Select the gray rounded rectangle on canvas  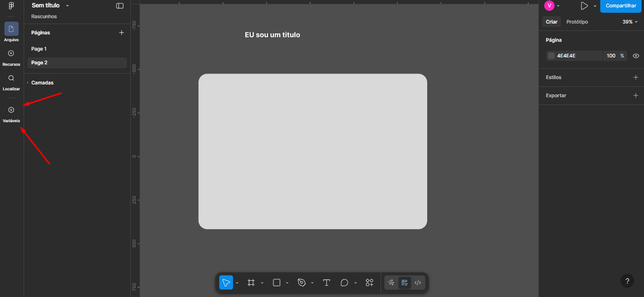(x=313, y=151)
